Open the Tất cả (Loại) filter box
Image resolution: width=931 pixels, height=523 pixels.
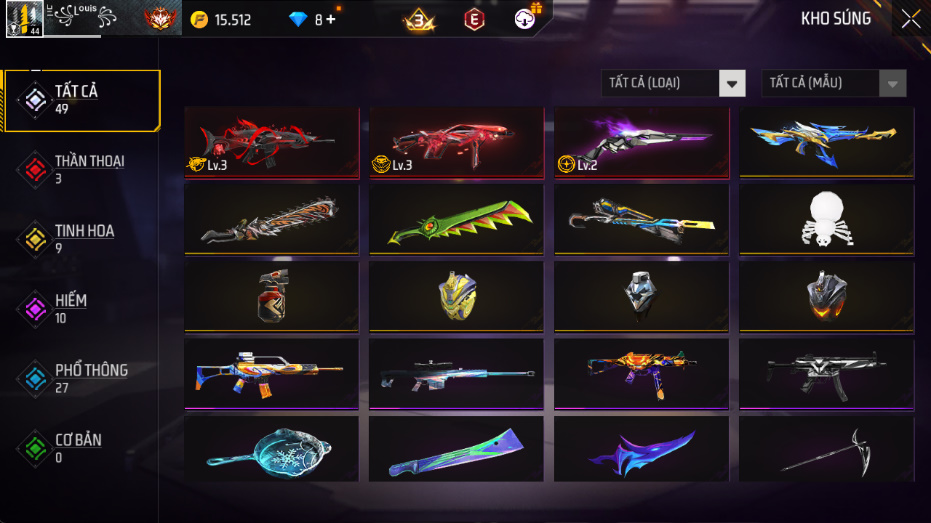pyautogui.click(x=673, y=84)
